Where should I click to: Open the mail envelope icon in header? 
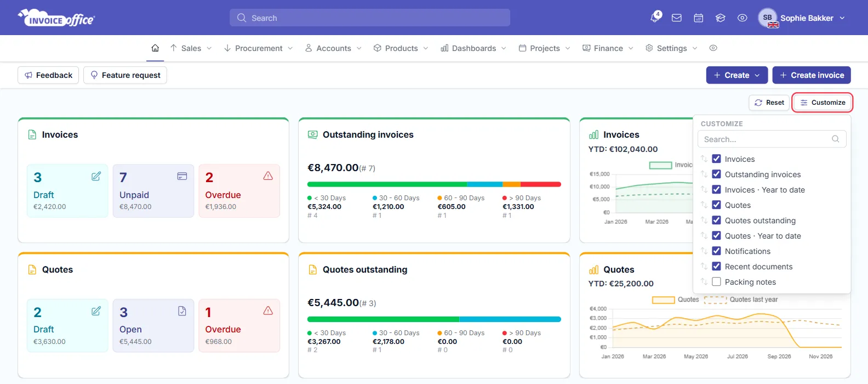(677, 18)
